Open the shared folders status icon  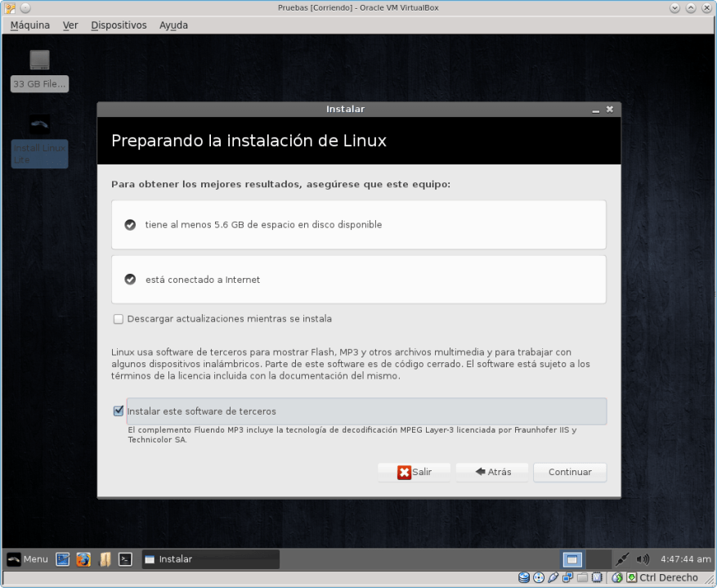coord(582,577)
